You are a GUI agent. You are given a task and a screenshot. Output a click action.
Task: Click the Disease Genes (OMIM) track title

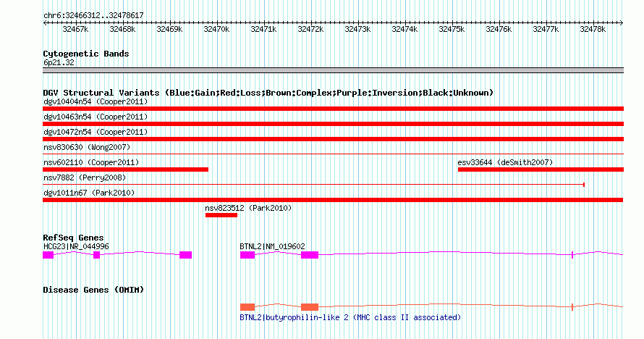tap(93, 290)
